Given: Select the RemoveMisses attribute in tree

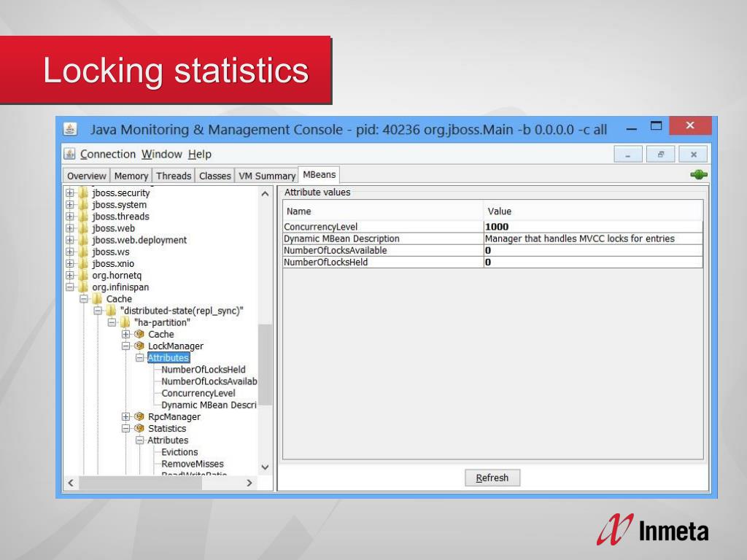Looking at the screenshot, I should tap(193, 464).
